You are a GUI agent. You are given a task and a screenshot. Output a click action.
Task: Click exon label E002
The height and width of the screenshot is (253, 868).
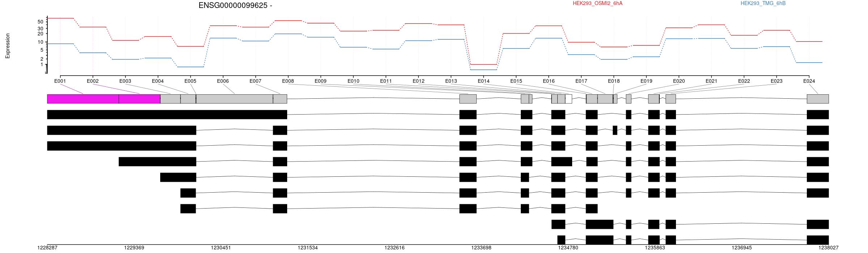tap(93, 81)
